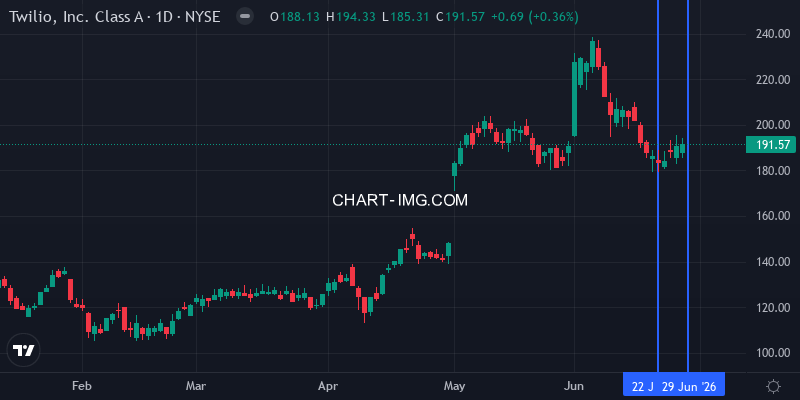Screen dimensions: 800x400
Task: Click the close value C191.57
Action: 461,17
